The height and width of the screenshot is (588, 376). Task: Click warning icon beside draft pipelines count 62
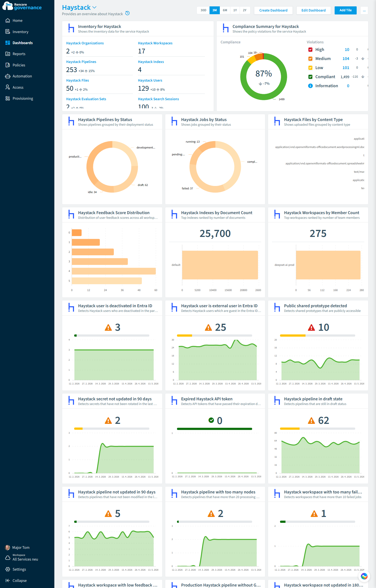tap(311, 421)
